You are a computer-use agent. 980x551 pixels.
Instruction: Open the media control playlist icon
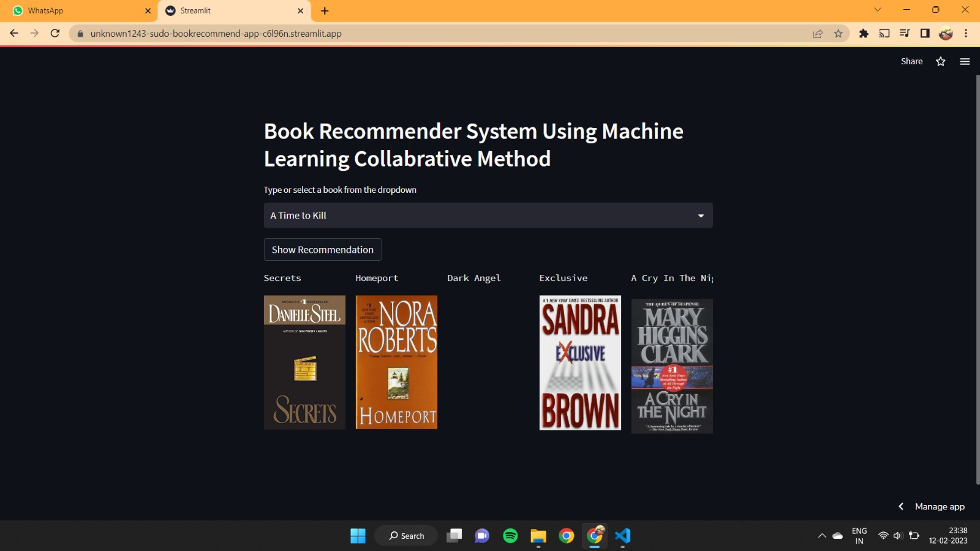905,34
